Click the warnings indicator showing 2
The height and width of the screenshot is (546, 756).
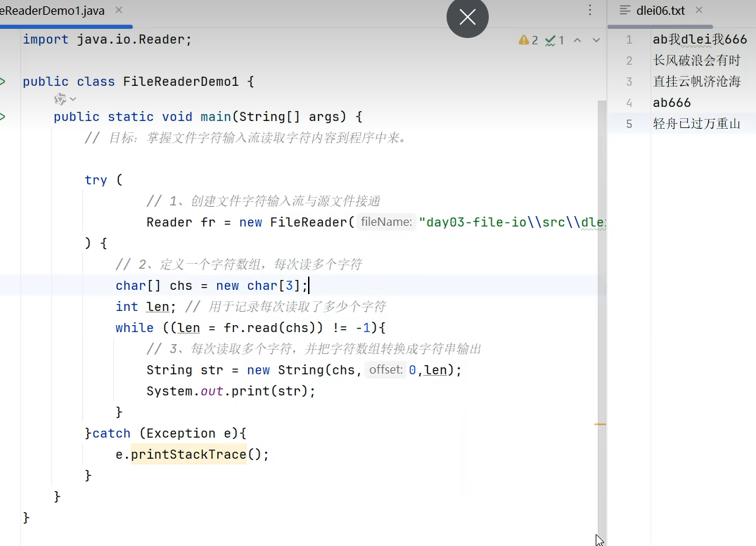click(x=528, y=40)
